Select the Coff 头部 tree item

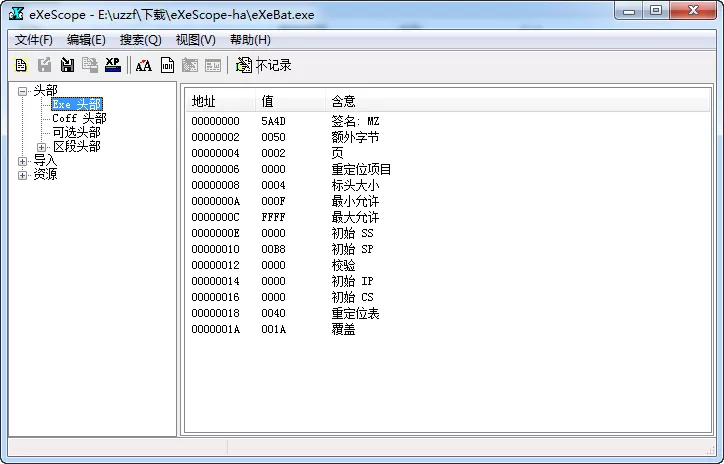pyautogui.click(x=79, y=119)
